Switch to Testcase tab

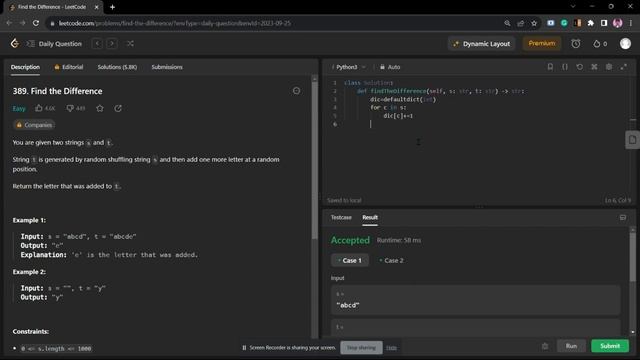point(341,218)
